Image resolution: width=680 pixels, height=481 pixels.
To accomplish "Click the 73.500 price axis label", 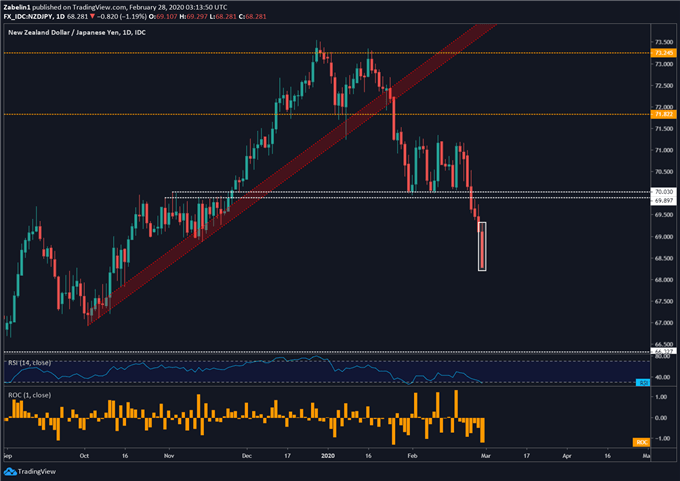I will (664, 42).
